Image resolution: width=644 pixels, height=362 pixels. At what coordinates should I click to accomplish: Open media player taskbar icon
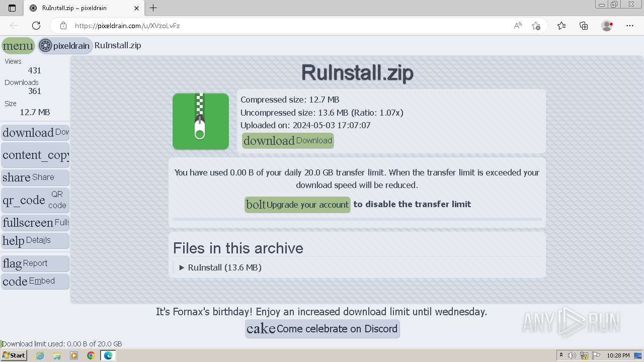pyautogui.click(x=74, y=355)
